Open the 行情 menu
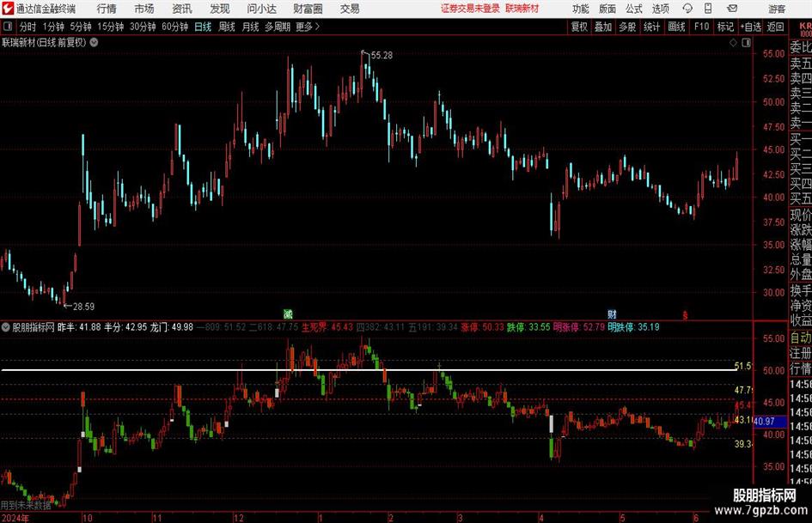 107,9
